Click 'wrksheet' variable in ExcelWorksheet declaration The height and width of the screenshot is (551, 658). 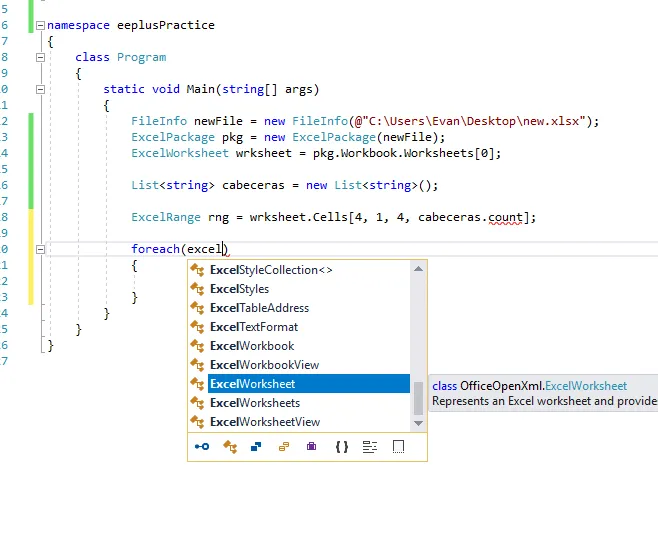pyautogui.click(x=264, y=153)
